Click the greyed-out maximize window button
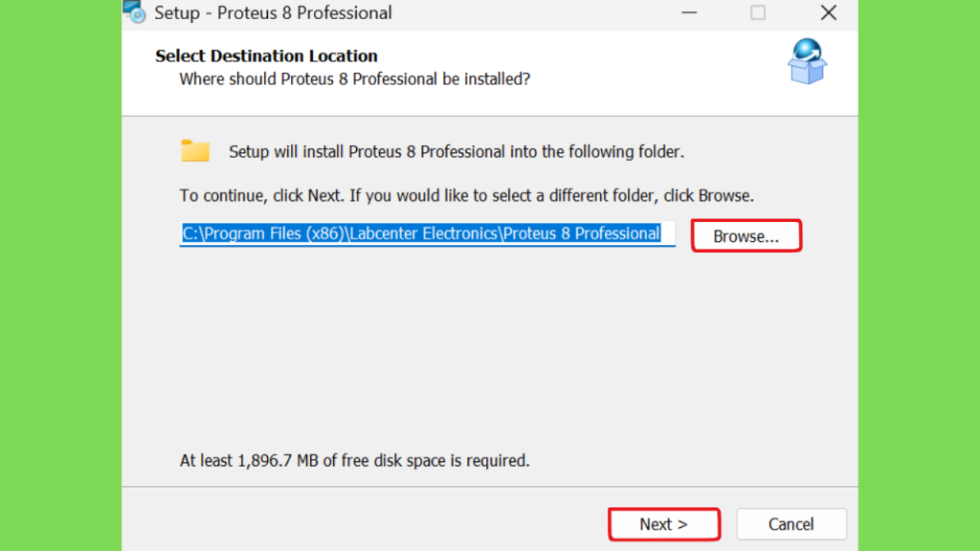The width and height of the screenshot is (980, 551). point(758,12)
